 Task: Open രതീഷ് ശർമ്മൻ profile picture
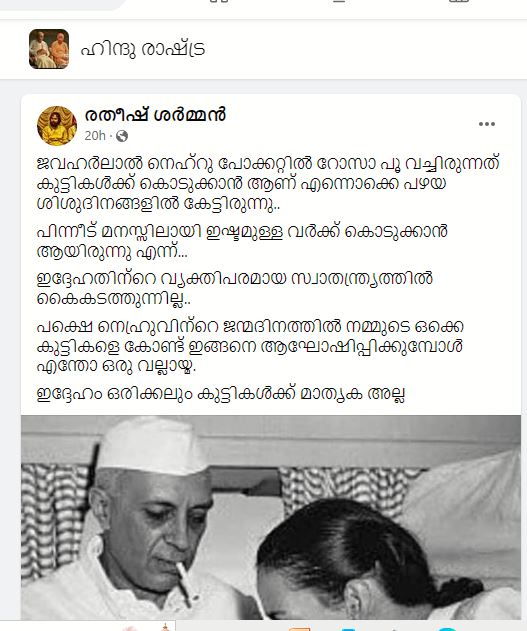coord(57,126)
